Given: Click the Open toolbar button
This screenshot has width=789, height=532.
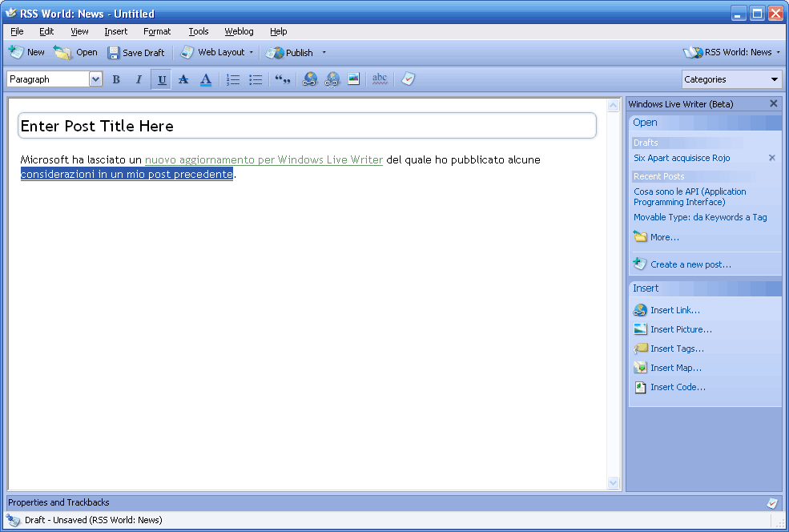Looking at the screenshot, I should 75,52.
